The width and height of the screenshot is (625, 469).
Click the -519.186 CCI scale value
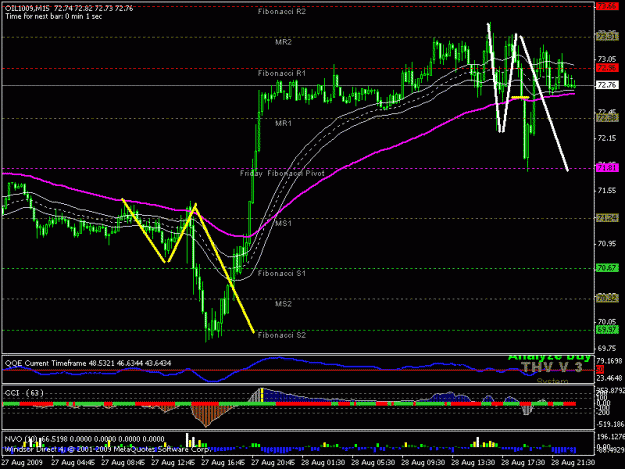click(x=610, y=424)
